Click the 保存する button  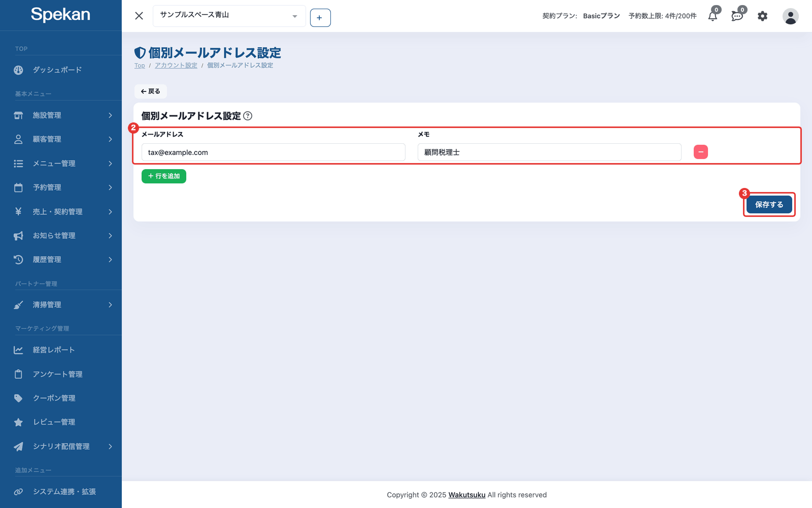[769, 204]
